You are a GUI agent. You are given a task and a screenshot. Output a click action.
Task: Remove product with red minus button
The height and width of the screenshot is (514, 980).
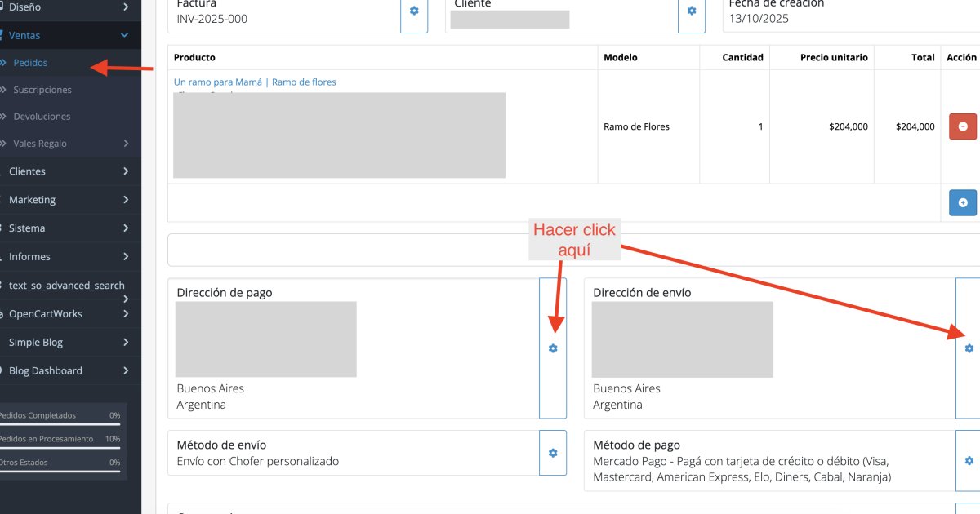pos(962,126)
